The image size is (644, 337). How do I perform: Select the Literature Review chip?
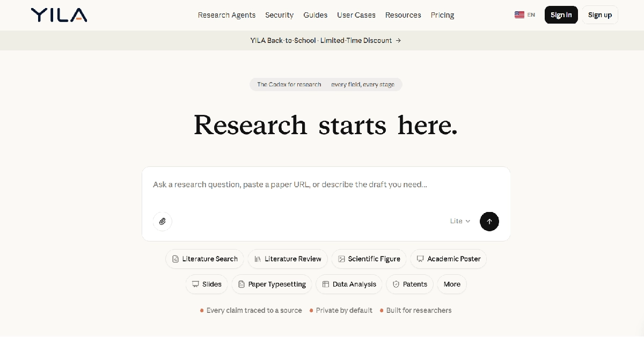[288, 259]
